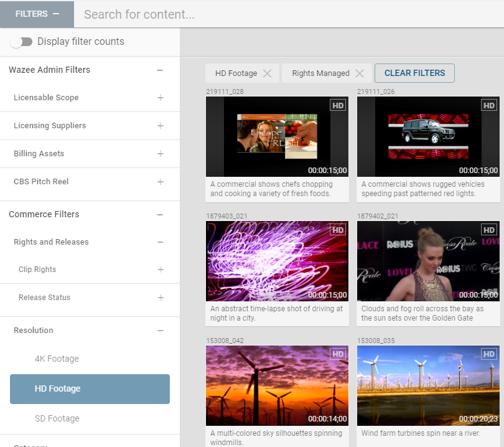Remove the HD Footage filter chip

pos(267,73)
